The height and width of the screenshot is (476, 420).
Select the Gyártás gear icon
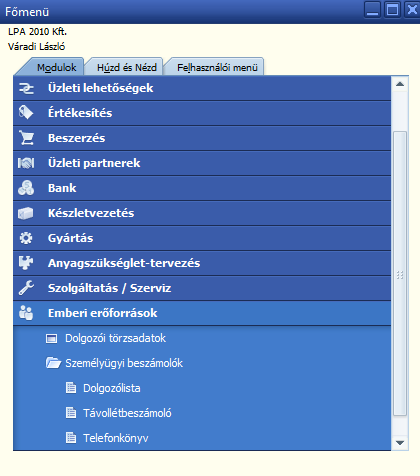point(26,238)
